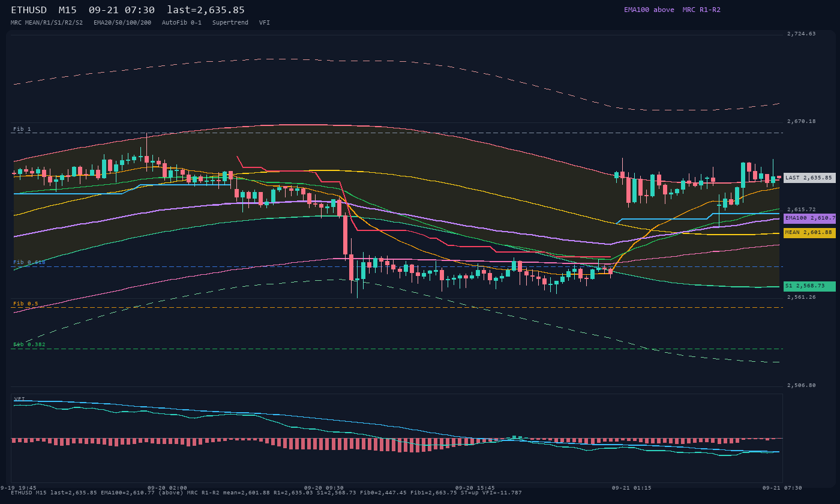Click the 09-21 07:30 time axis label
This screenshot has width=840, height=504.
click(x=782, y=488)
